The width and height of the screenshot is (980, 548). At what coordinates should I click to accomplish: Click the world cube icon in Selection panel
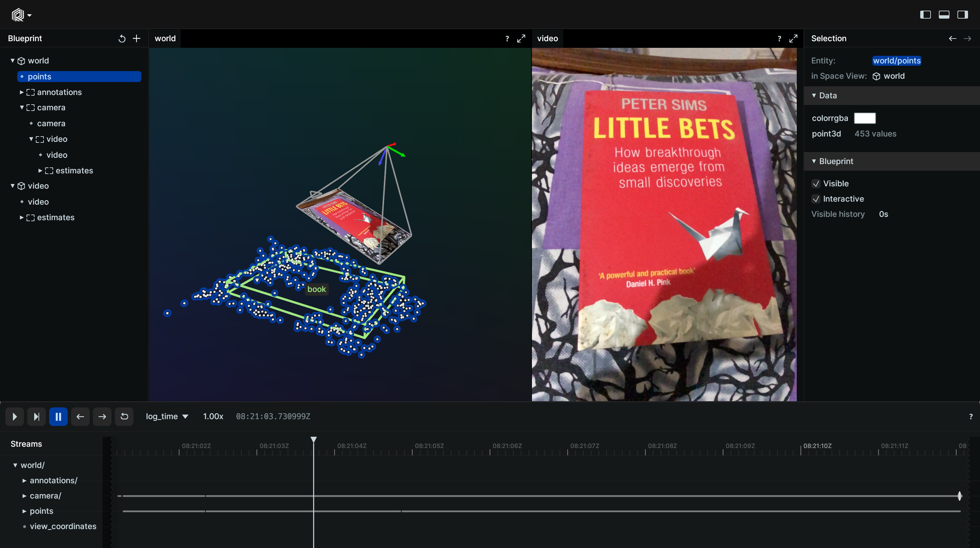[876, 76]
